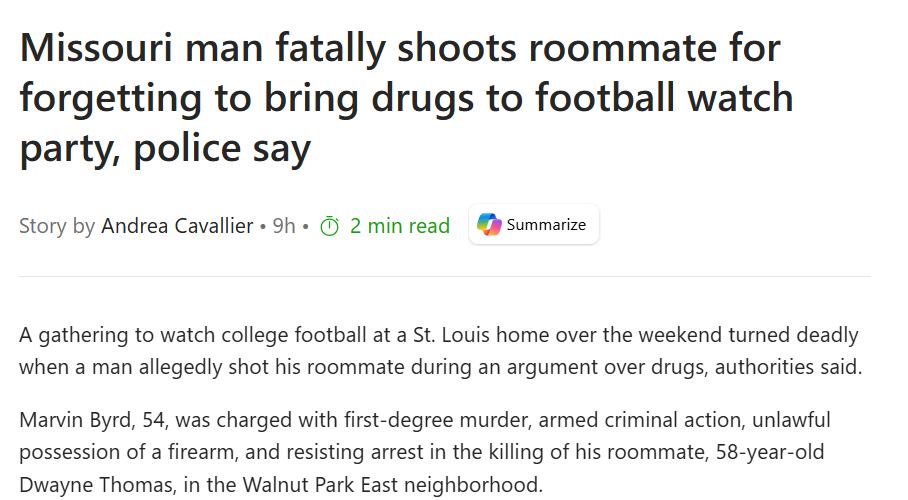Click the article headline's first line
The width and height of the screenshot is (908, 500).
tap(400, 48)
